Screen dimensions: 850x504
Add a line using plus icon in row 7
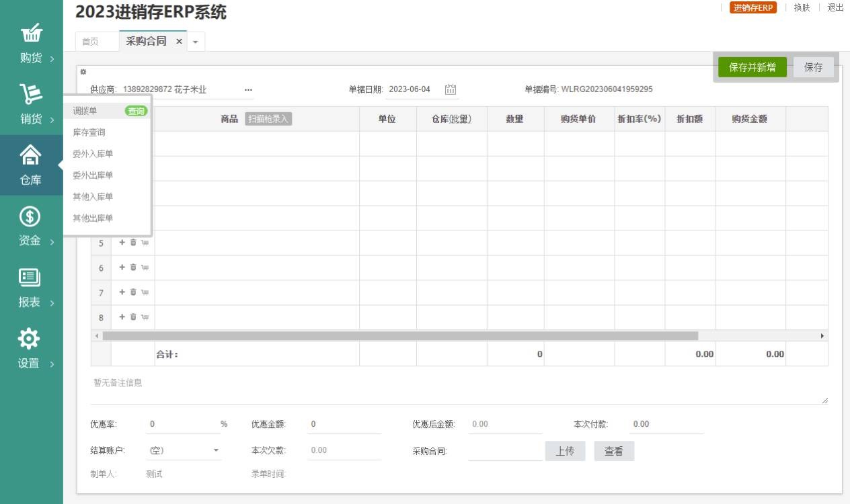coord(122,292)
